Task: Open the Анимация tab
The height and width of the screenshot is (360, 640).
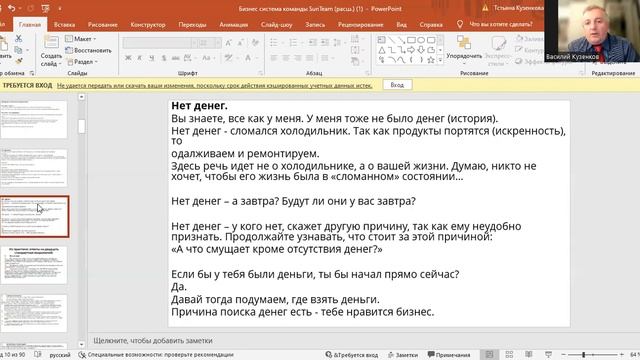Action: (x=233, y=24)
